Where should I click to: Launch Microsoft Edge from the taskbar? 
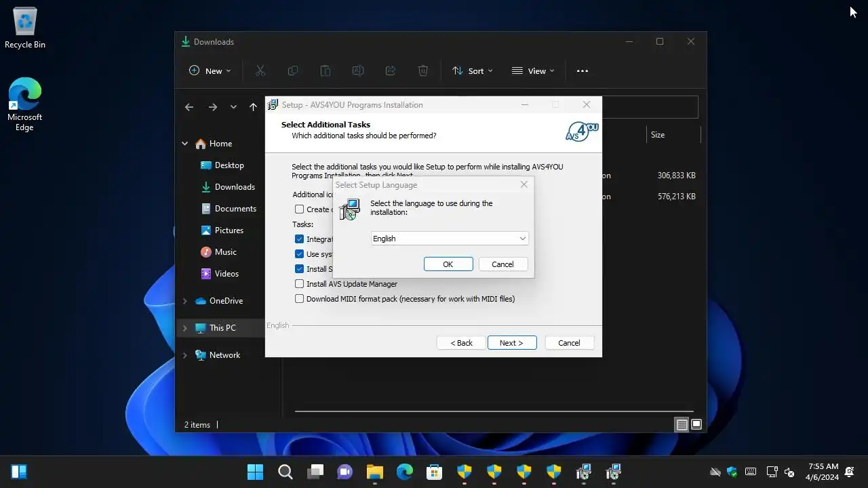(405, 472)
